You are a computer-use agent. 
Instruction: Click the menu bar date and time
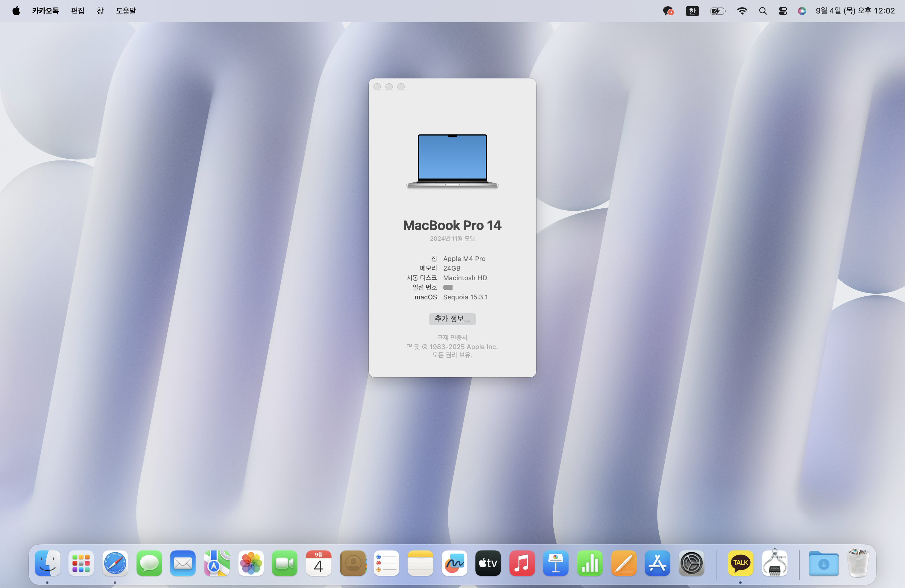pos(855,11)
